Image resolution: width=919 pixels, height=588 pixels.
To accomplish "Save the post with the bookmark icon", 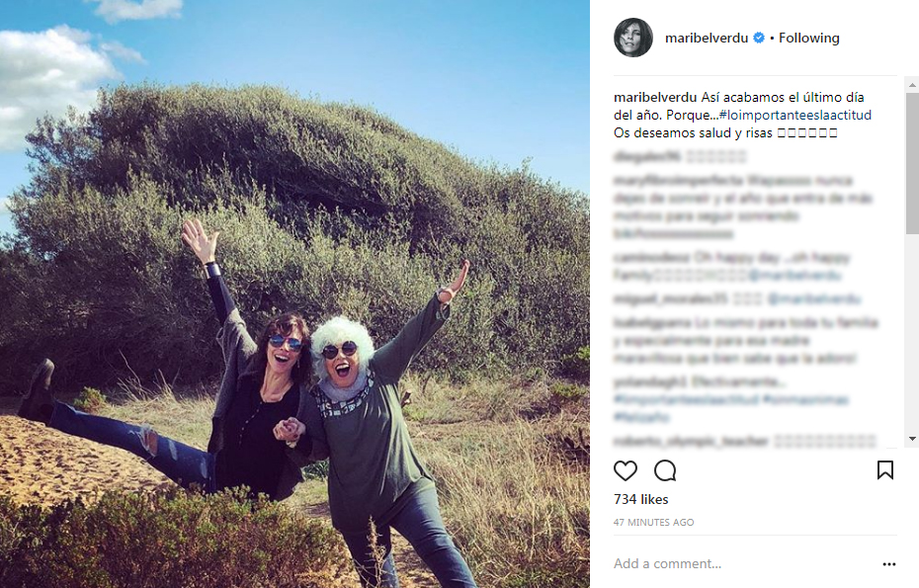I will (885, 470).
